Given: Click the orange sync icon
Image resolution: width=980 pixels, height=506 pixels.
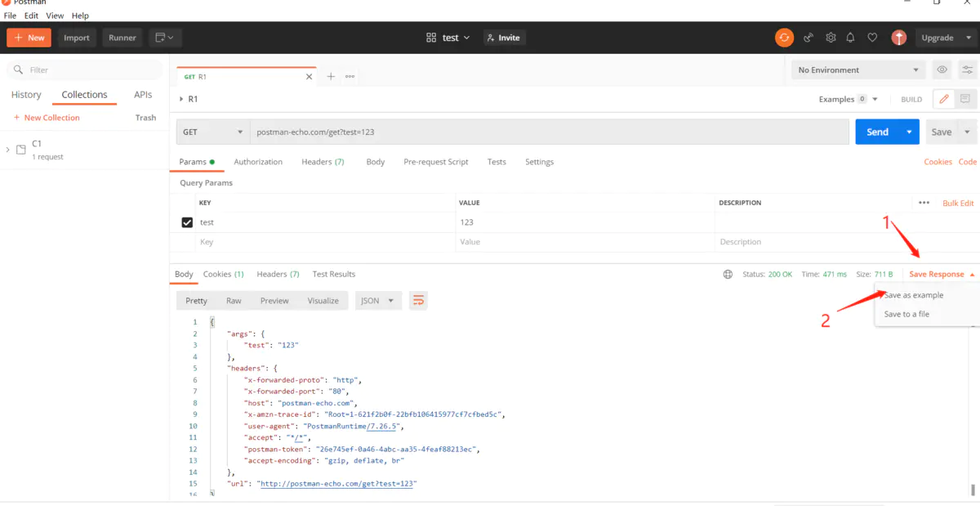Looking at the screenshot, I should (x=784, y=38).
